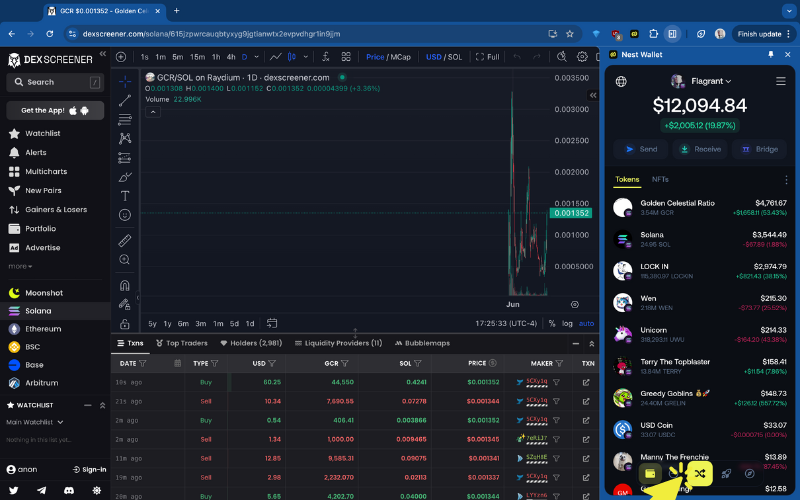Image resolution: width=800 pixels, height=500 pixels.
Task: Open Nest Wallet hamburger menu
Action: [781, 81]
